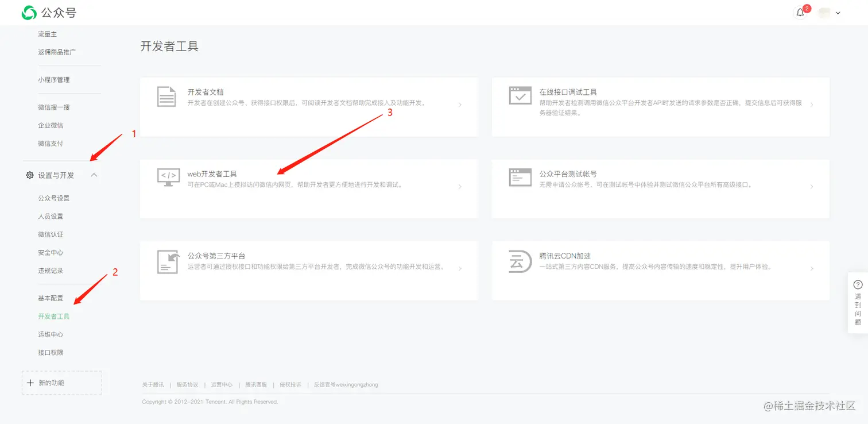
Task: Click the 腾讯客服 footer link
Action: [x=256, y=385]
